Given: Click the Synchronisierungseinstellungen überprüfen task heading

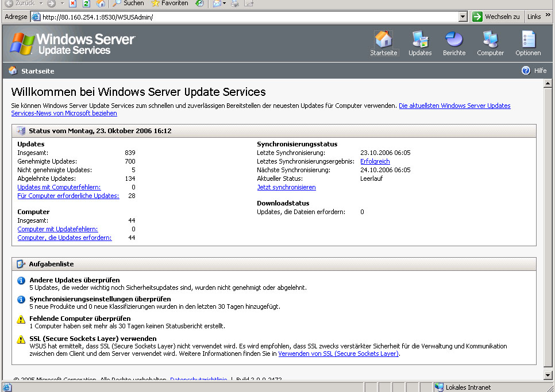Looking at the screenshot, I should click(100, 299).
